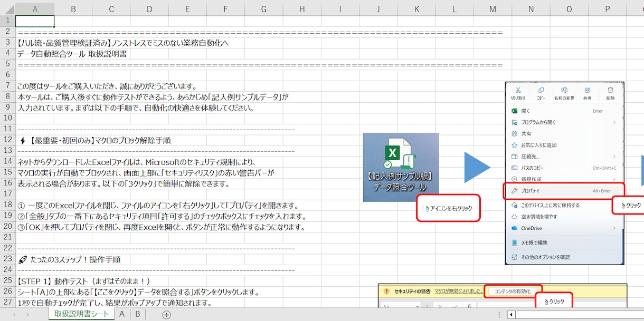This screenshot has width=644, height=321.
Task: Click the line starting 入力されています。まずは以下の手順で
Action: 136,108
